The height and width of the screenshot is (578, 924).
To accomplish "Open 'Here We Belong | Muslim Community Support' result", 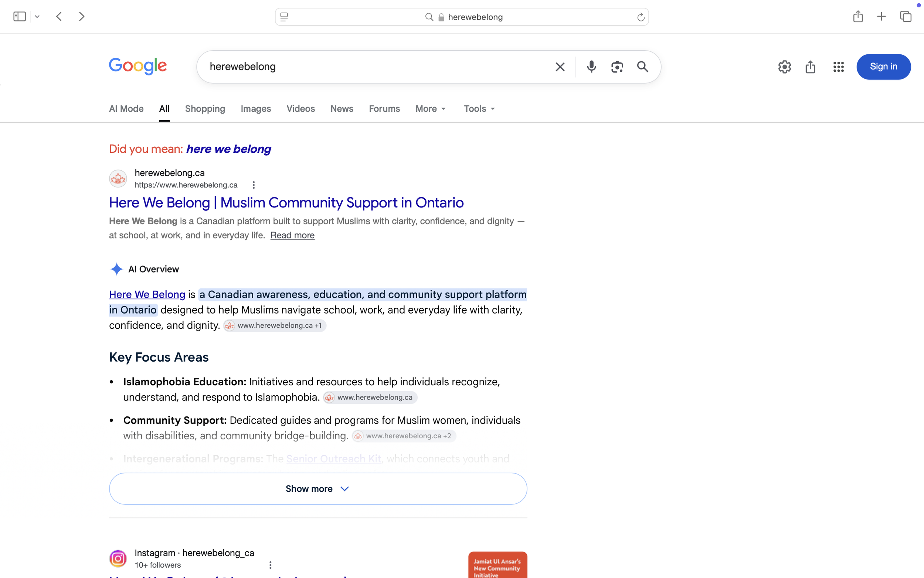I will [x=286, y=203].
